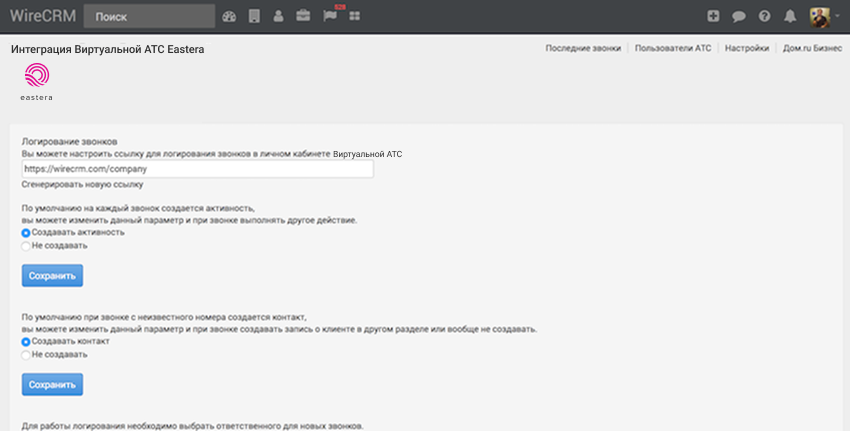850x431 pixels.
Task: Select 'Не создавать' under activity settings
Action: pos(26,245)
